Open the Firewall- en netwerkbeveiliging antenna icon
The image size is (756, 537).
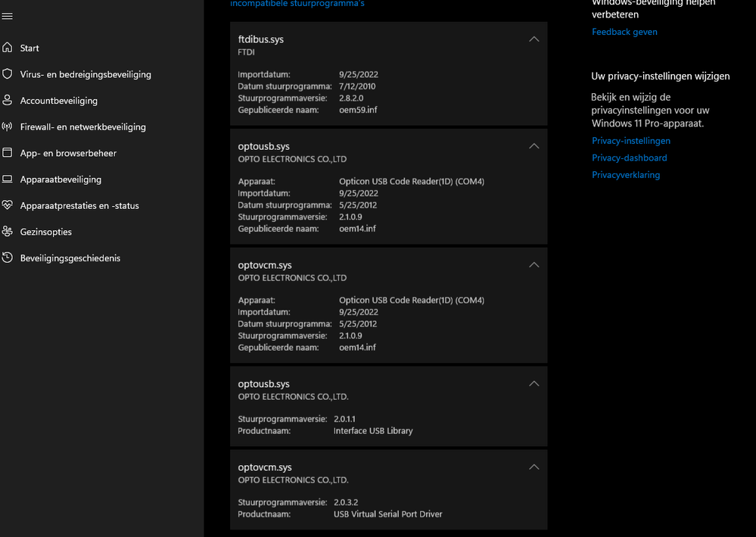(8, 126)
